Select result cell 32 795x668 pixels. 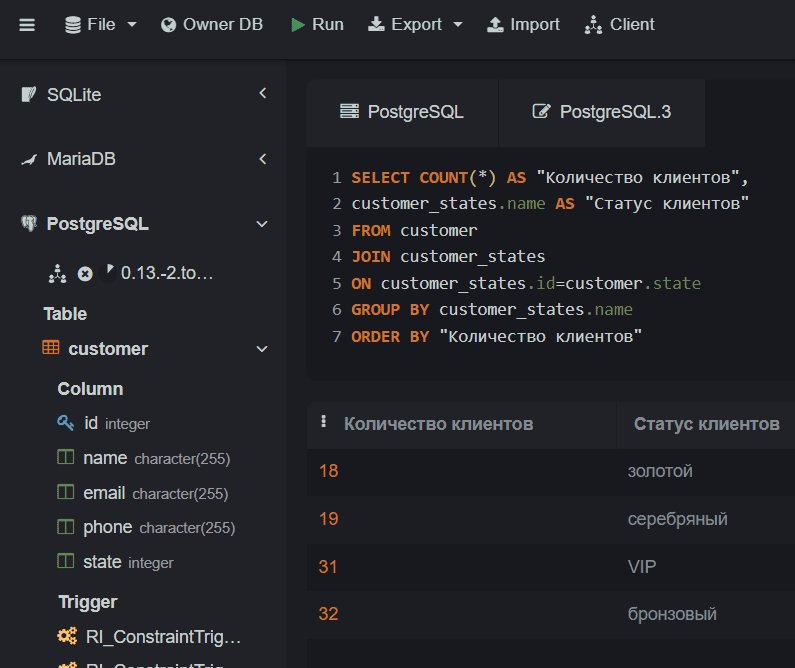point(329,614)
